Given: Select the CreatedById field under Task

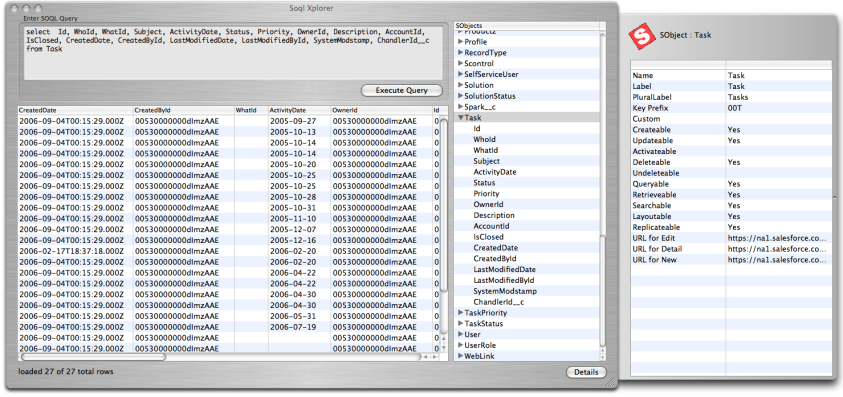Looking at the screenshot, I should (495, 258).
